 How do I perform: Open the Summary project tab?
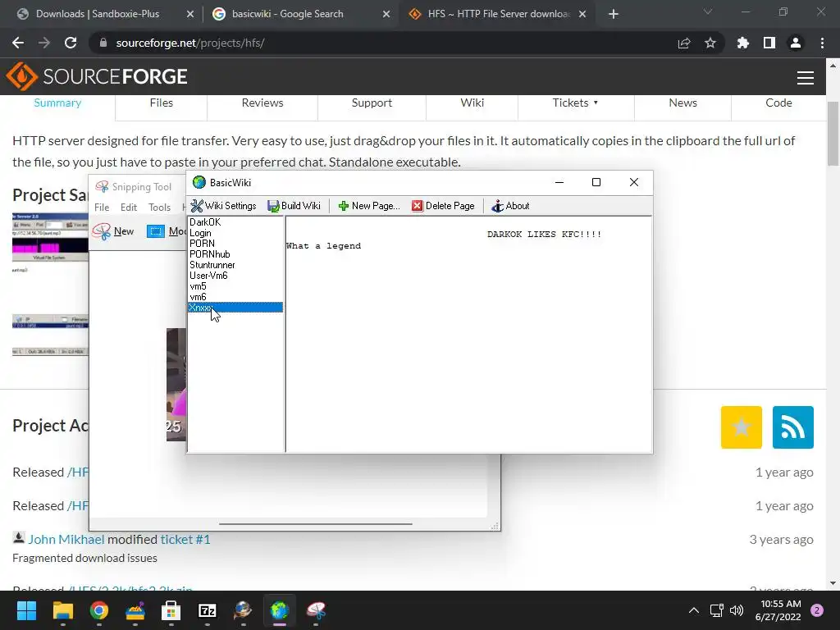(57, 103)
